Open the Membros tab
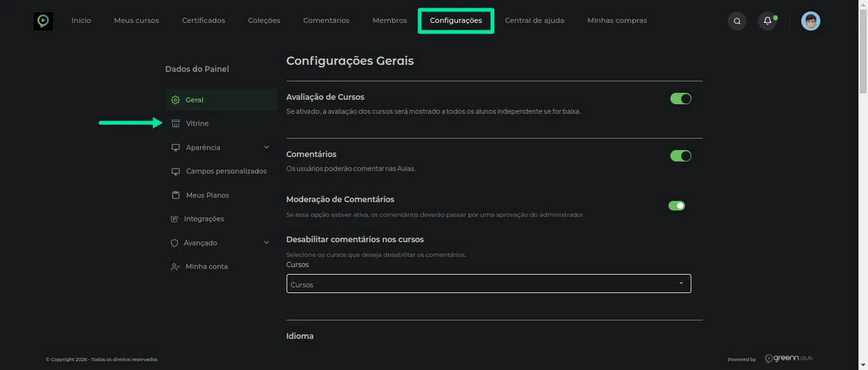Image resolution: width=868 pixels, height=370 pixels. click(390, 20)
